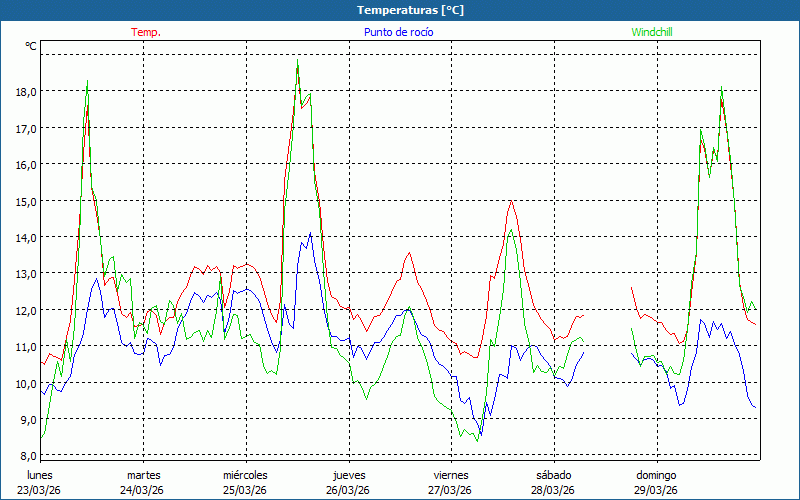The height and width of the screenshot is (500, 800).
Task: Select the blue Punto de rocío legend
Action: pyautogui.click(x=398, y=32)
